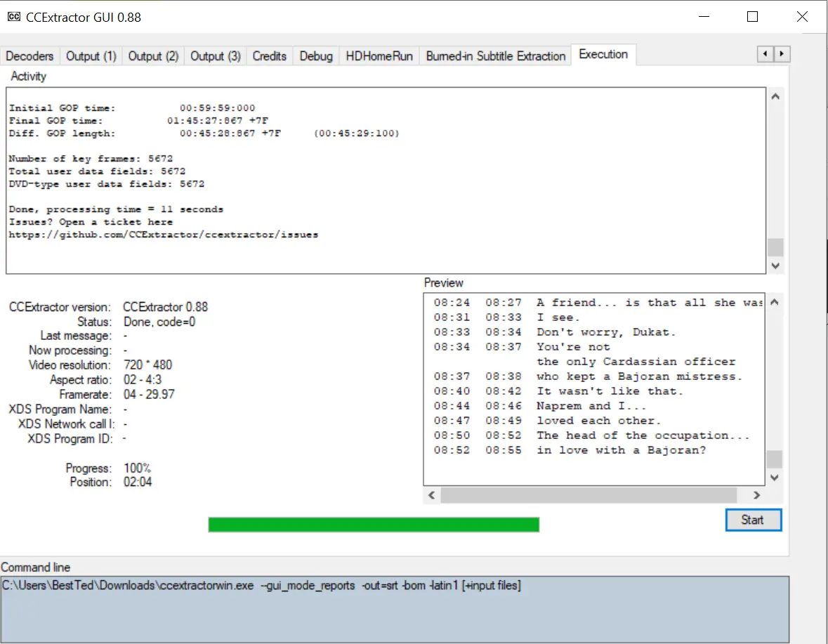Screen dimensions: 828x644
Task: Open Burned-in Subtitle Extraction tab
Action: [495, 56]
